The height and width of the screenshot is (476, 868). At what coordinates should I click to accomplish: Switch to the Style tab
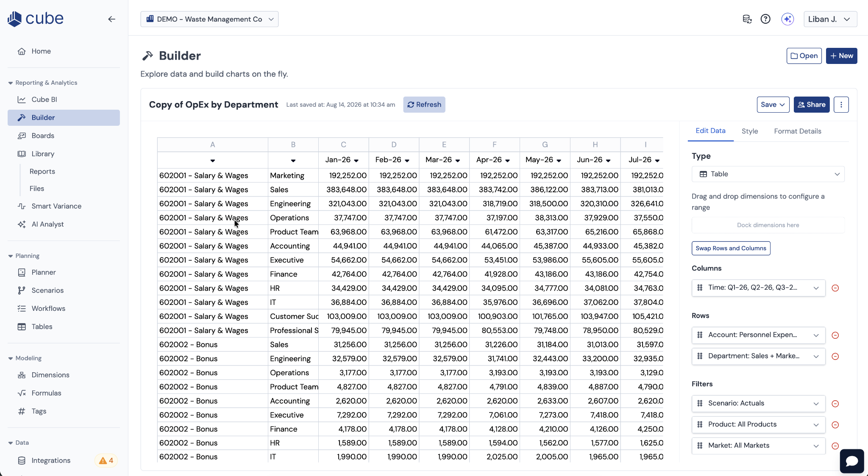pyautogui.click(x=750, y=131)
